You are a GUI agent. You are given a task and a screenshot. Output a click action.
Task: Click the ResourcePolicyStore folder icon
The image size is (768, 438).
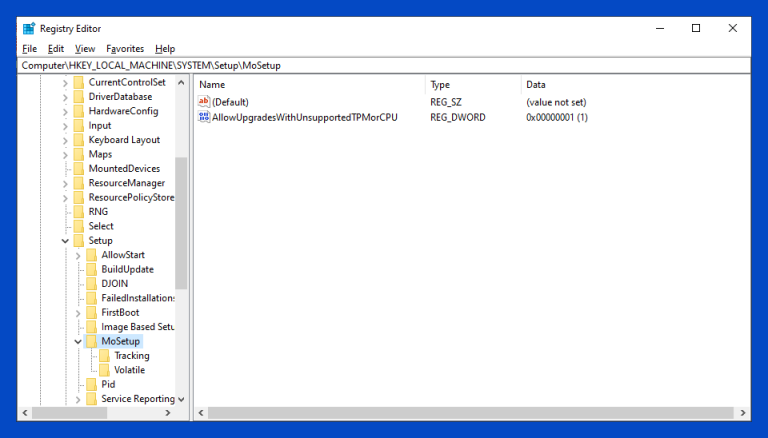79,197
